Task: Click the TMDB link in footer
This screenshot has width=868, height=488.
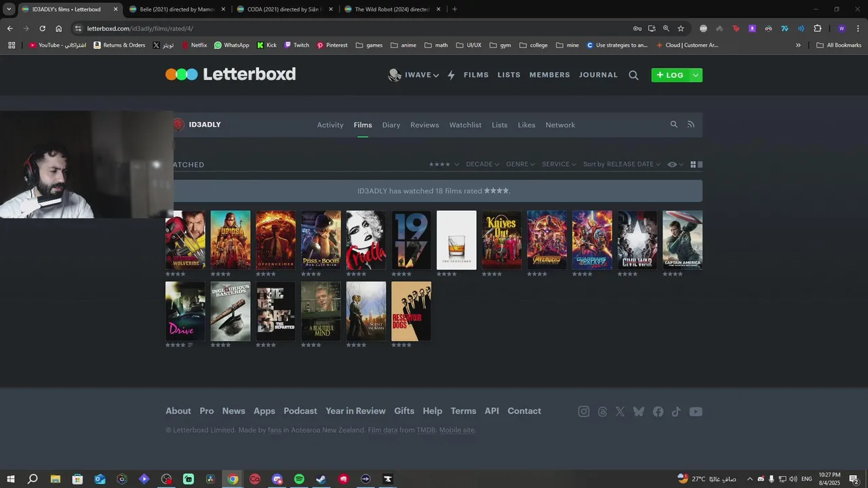Action: pyautogui.click(x=426, y=430)
